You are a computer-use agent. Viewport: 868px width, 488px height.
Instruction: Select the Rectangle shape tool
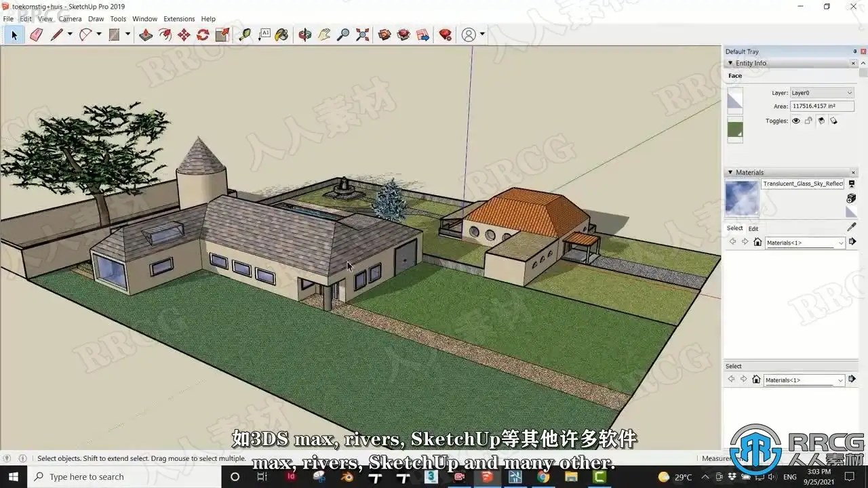click(115, 35)
